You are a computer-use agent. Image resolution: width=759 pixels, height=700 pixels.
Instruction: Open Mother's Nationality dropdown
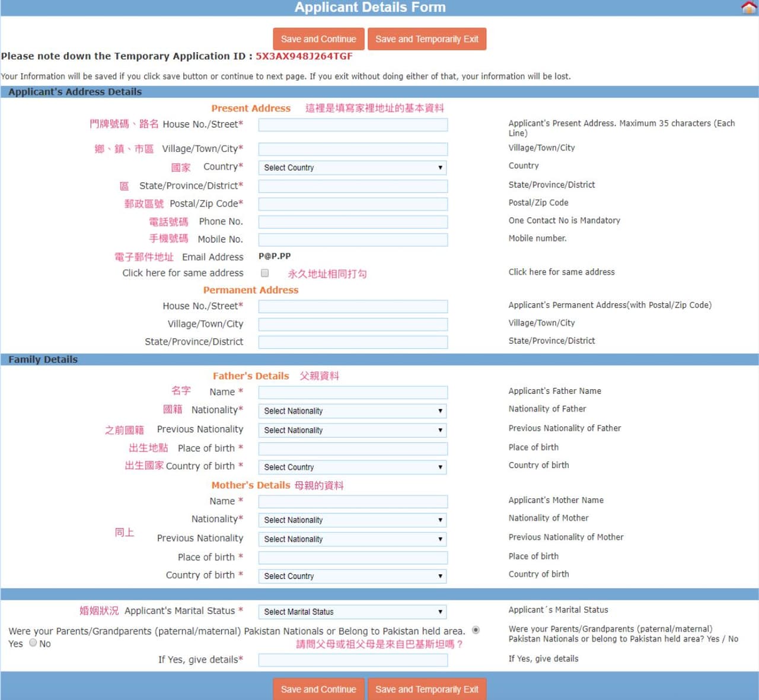pyautogui.click(x=352, y=520)
